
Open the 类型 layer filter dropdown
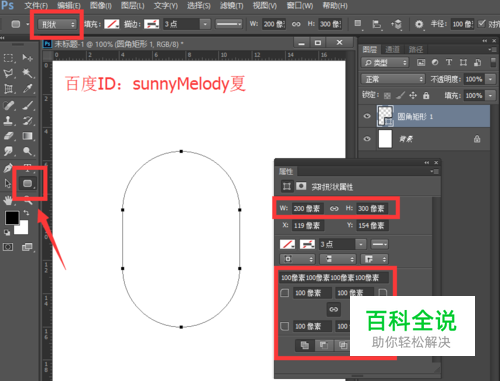(385, 62)
